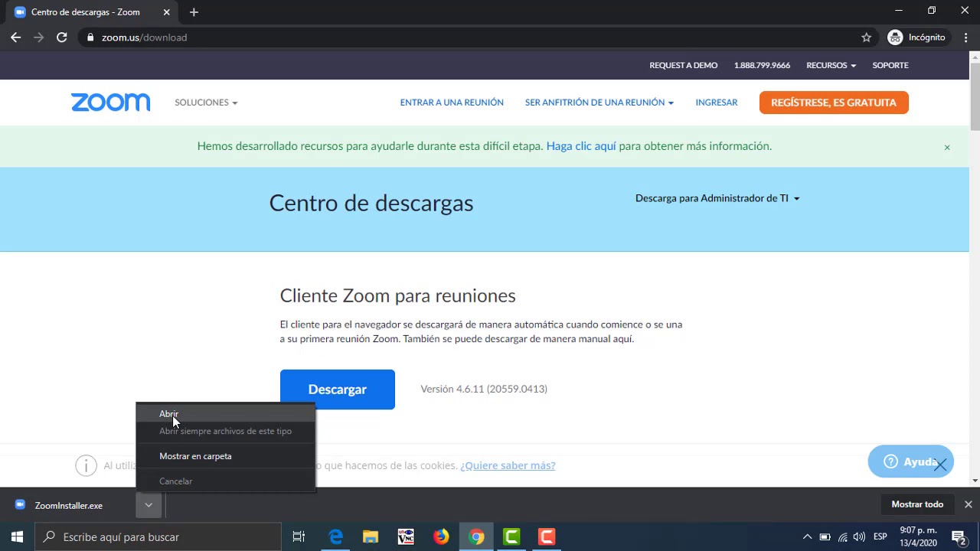Click Mostrar todo downloads button
Screen dimensions: 980x551
click(917, 504)
